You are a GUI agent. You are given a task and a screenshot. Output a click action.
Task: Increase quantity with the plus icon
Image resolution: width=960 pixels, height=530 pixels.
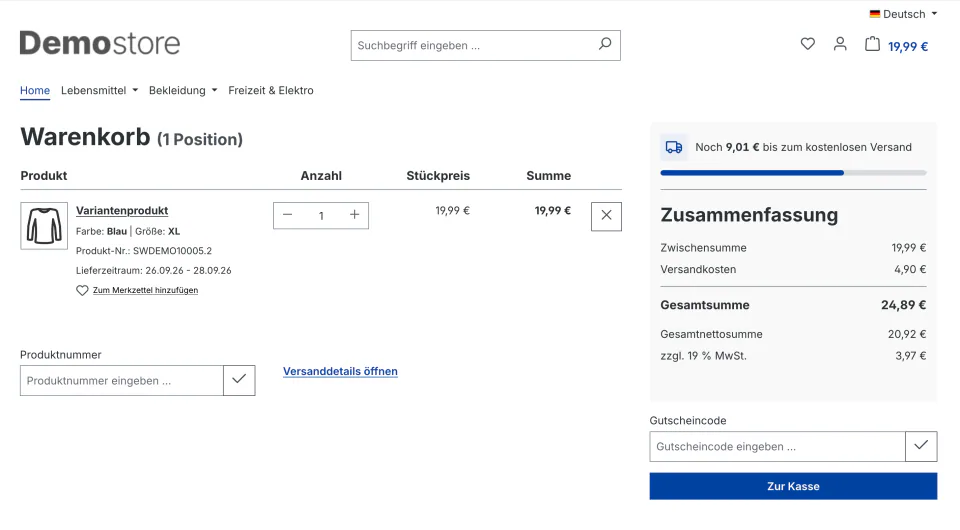(354, 215)
